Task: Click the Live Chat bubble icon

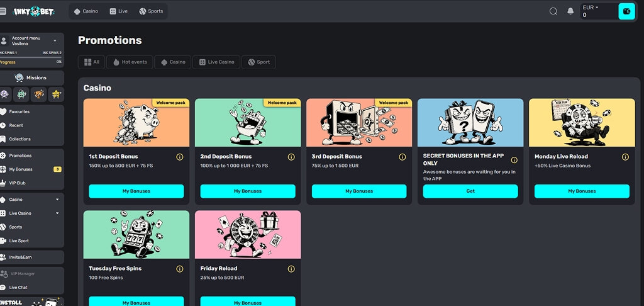Action: pos(3,288)
